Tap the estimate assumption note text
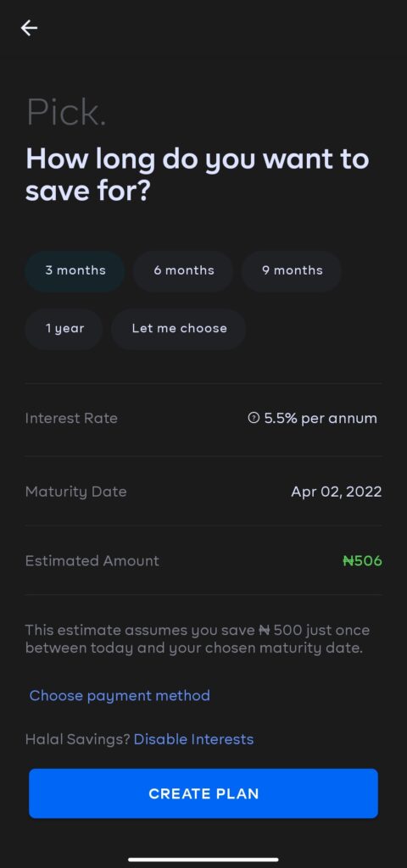This screenshot has width=407, height=868. click(x=197, y=639)
